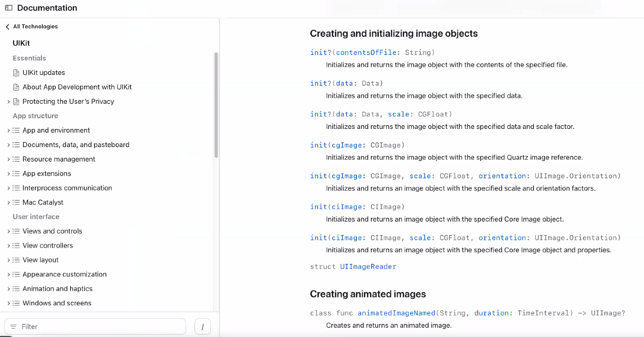This screenshot has height=337, width=644.
Task: Click the Creating and initializing image objects heading
Action: 394,34
